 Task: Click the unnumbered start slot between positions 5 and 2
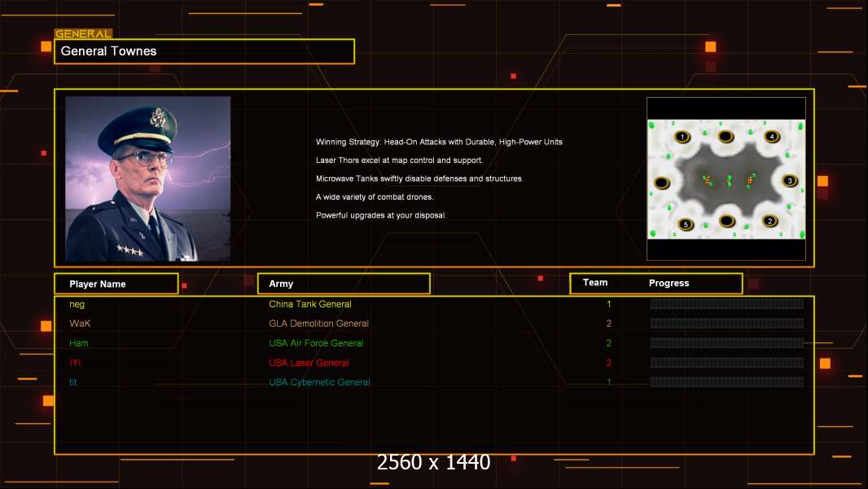click(726, 222)
